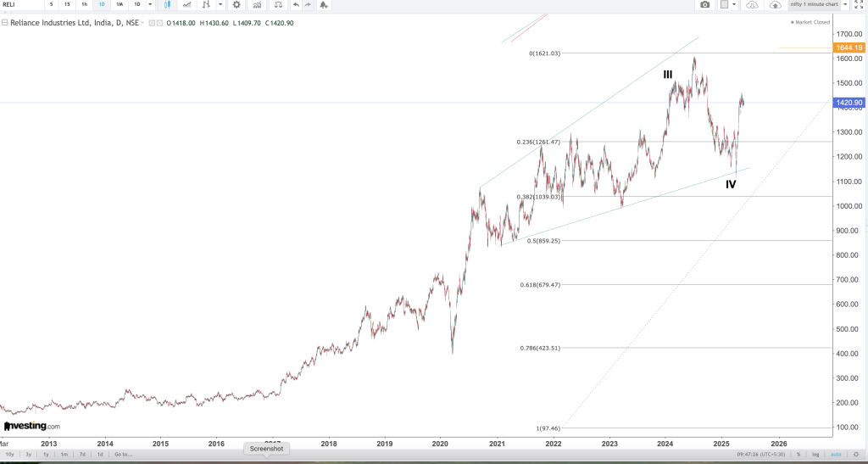
Task: Click the orange 1644.19 price label
Action: point(849,48)
